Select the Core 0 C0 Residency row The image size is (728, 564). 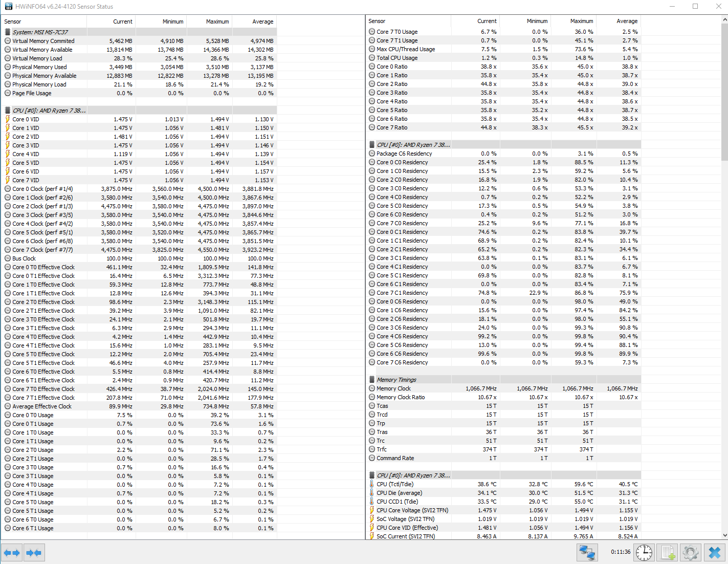click(503, 162)
